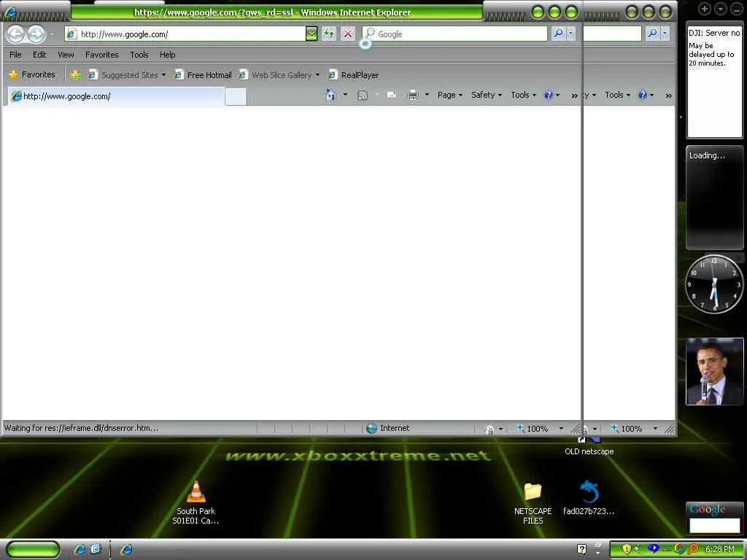747x560 pixels.
Task: Click the Add to Favorites Bar icon
Action: coord(75,75)
